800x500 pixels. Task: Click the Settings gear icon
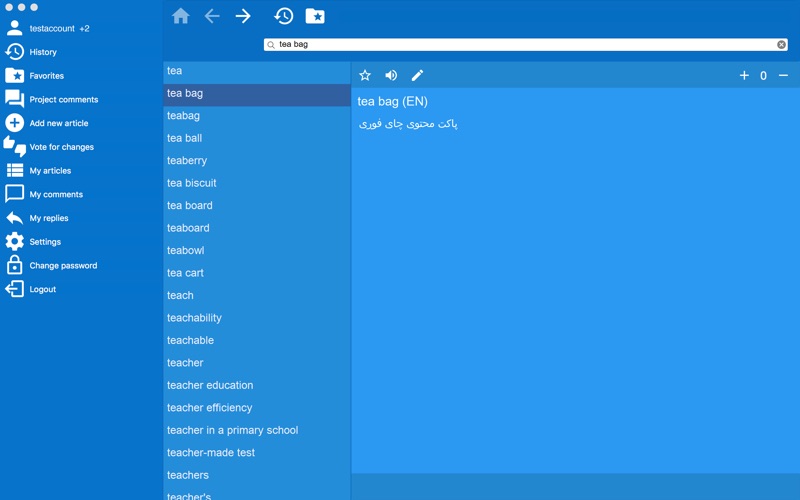(x=14, y=241)
